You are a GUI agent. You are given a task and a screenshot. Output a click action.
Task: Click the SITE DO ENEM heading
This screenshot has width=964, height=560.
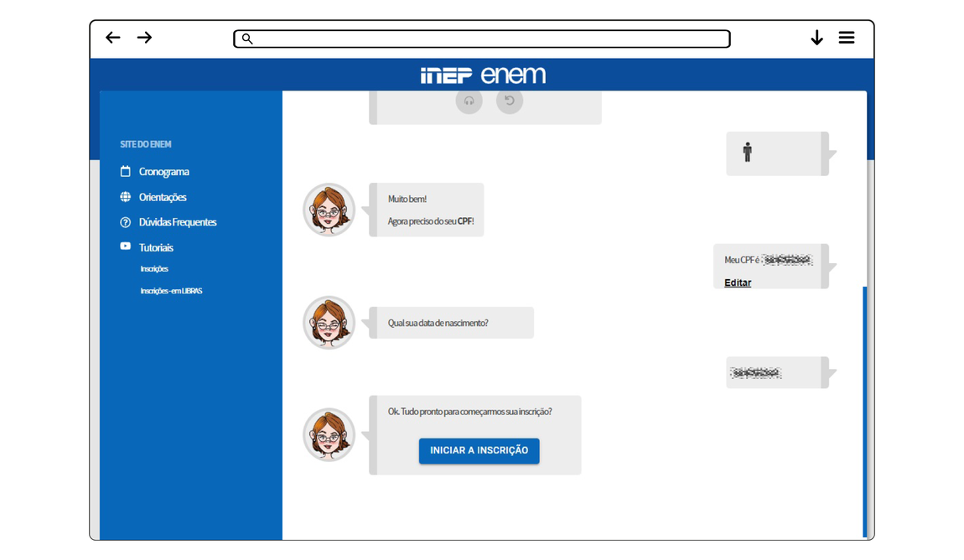click(x=146, y=144)
